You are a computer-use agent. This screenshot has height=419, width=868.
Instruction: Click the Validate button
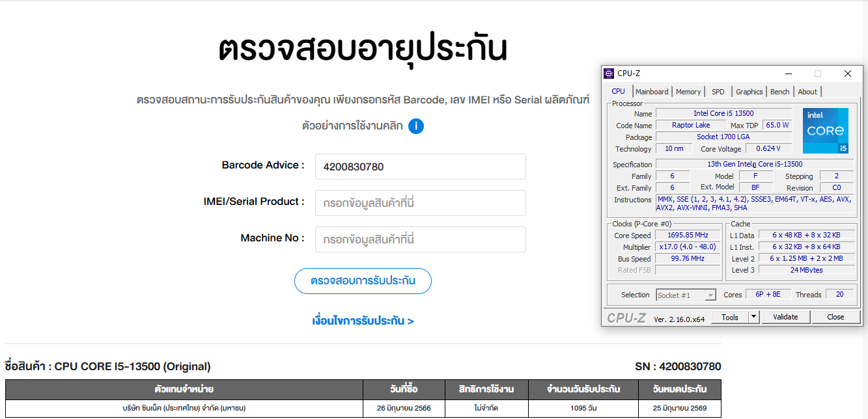coord(785,317)
